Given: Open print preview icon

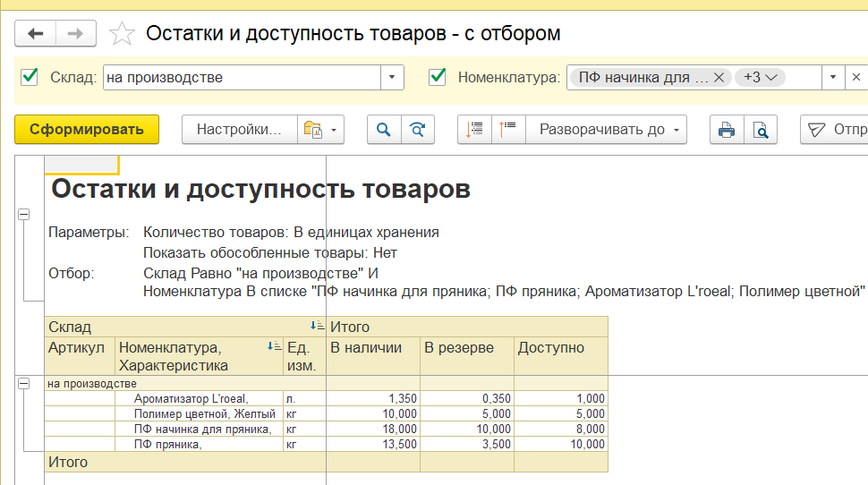Looking at the screenshot, I should click(760, 130).
